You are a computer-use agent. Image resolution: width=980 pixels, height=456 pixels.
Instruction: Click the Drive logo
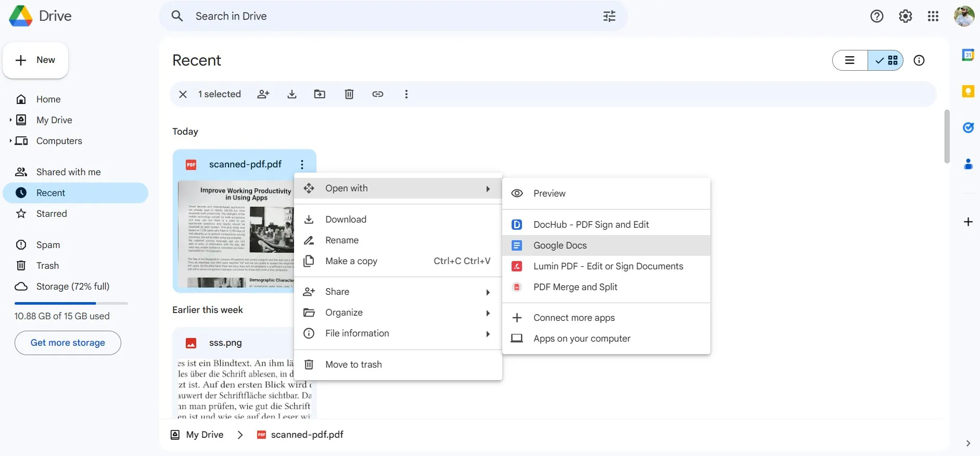pos(40,16)
